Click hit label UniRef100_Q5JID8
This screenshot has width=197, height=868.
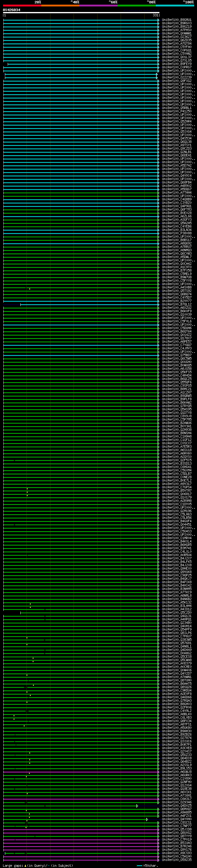point(176,829)
